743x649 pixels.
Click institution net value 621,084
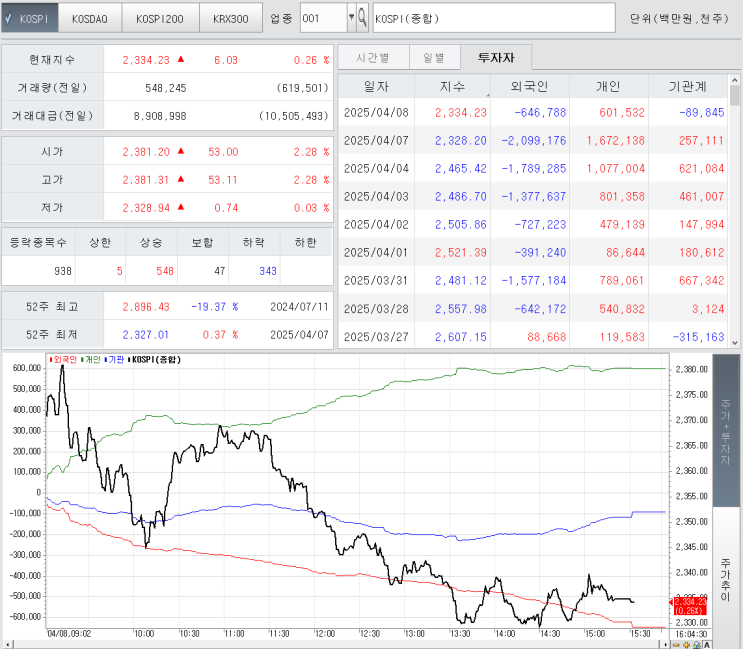pyautogui.click(x=701, y=169)
